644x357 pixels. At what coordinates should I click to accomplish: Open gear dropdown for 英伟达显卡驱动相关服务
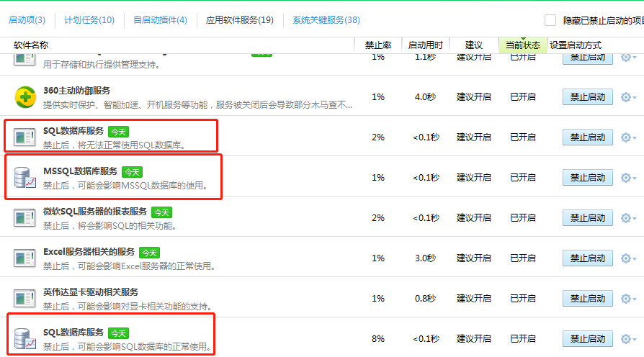tap(628, 298)
